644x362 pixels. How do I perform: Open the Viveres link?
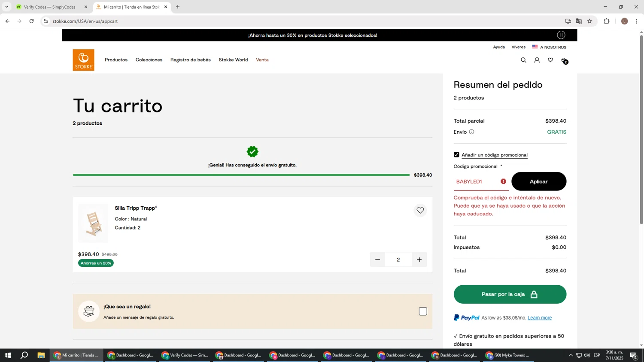(x=519, y=47)
